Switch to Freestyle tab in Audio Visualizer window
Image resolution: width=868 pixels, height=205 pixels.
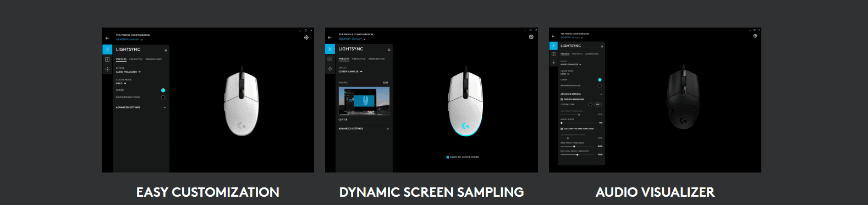[577, 54]
